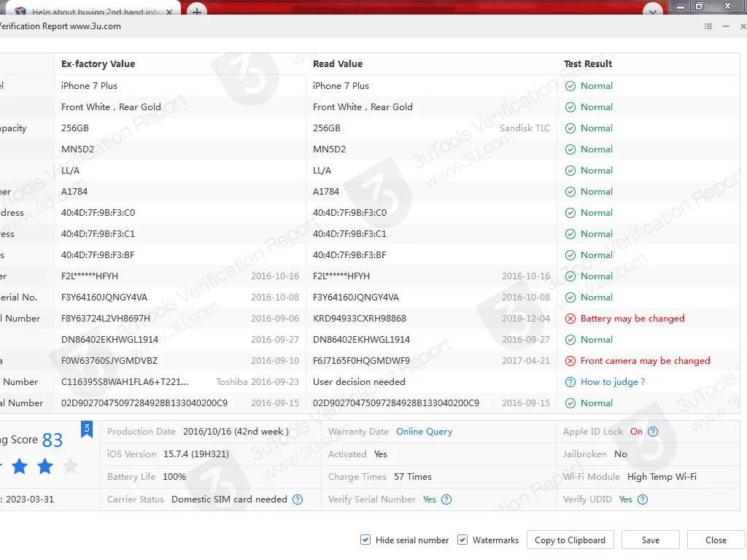Click the Battery Life 100% value
The width and height of the screenshot is (747, 560).
click(174, 477)
